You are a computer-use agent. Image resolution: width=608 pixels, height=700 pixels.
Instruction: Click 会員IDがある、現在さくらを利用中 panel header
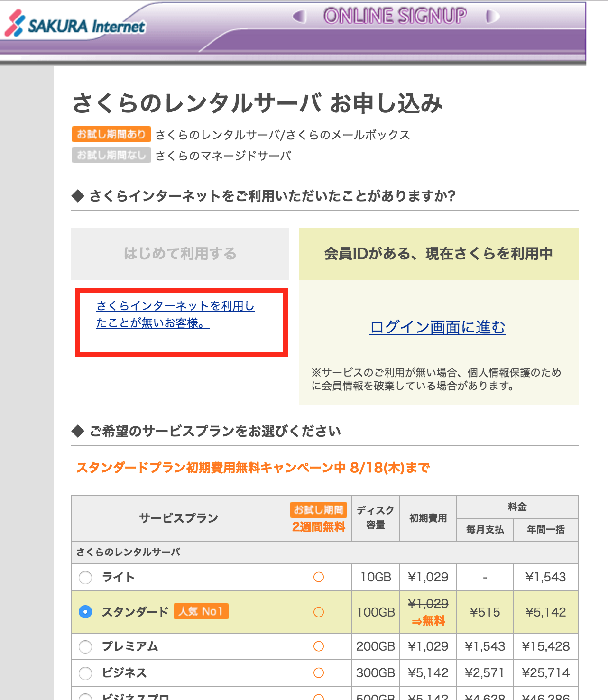tap(439, 254)
